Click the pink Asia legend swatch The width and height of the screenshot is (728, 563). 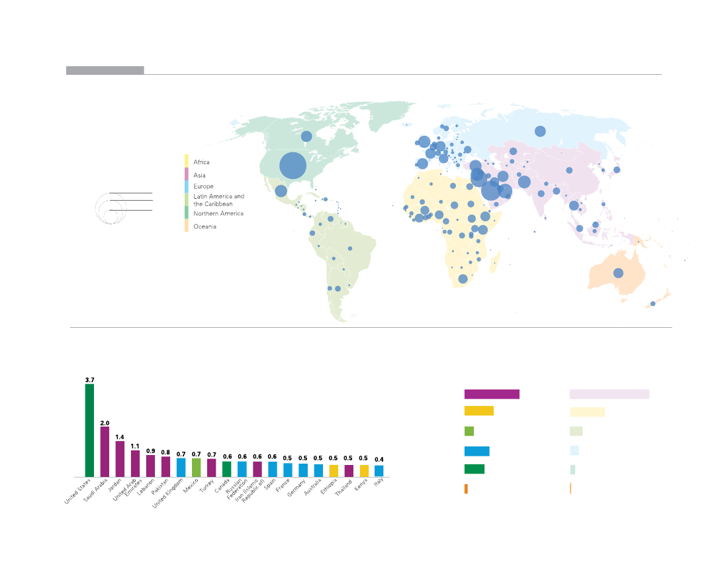187,174
